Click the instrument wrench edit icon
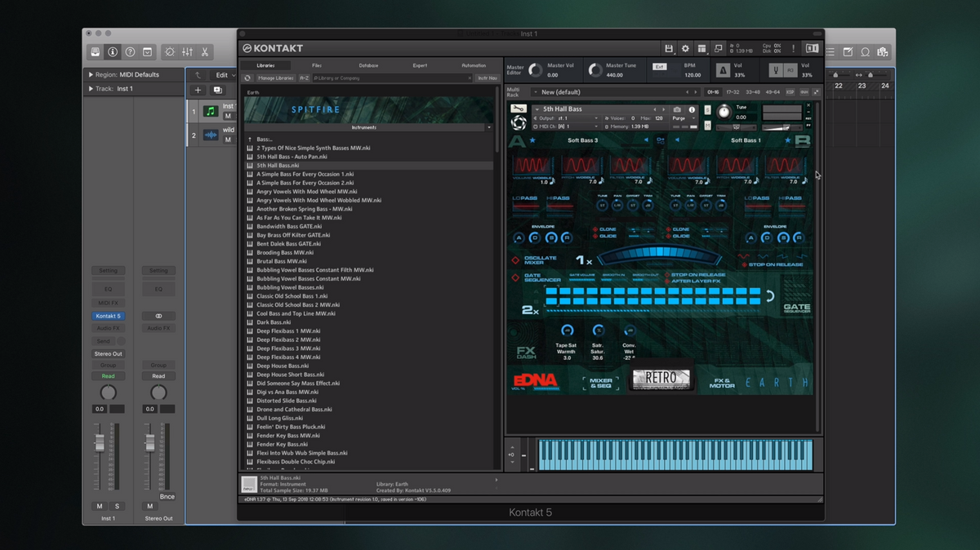 click(518, 109)
